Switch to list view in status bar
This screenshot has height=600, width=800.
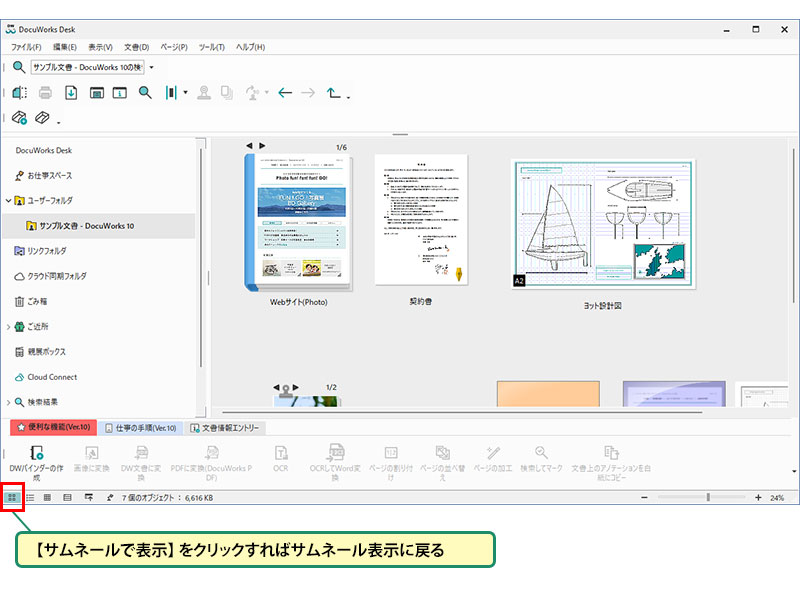(x=30, y=497)
